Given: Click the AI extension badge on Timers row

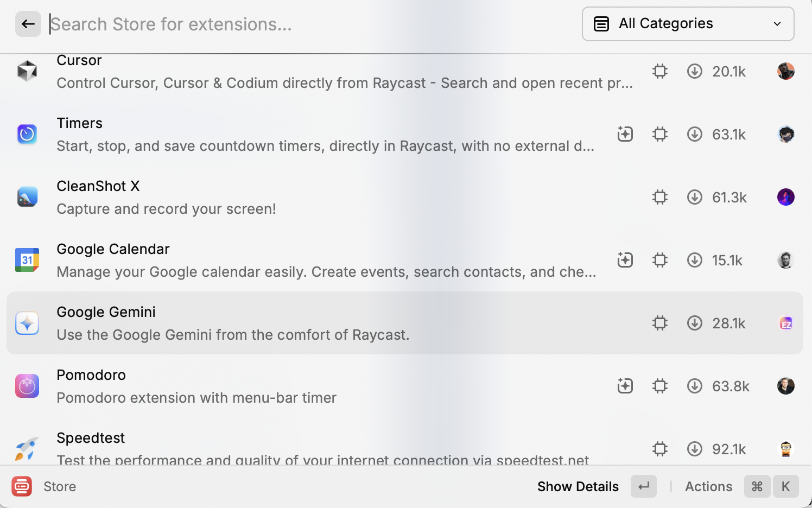Looking at the screenshot, I should point(625,134).
